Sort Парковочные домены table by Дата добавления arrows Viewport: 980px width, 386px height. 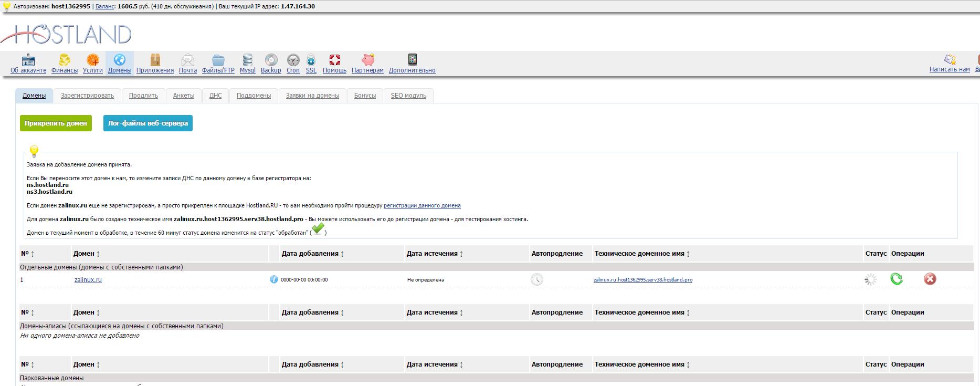[342, 364]
